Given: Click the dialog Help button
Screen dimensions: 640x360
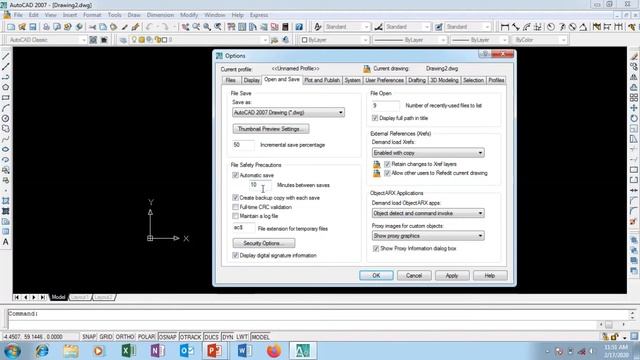Looking at the screenshot, I should tap(490, 276).
